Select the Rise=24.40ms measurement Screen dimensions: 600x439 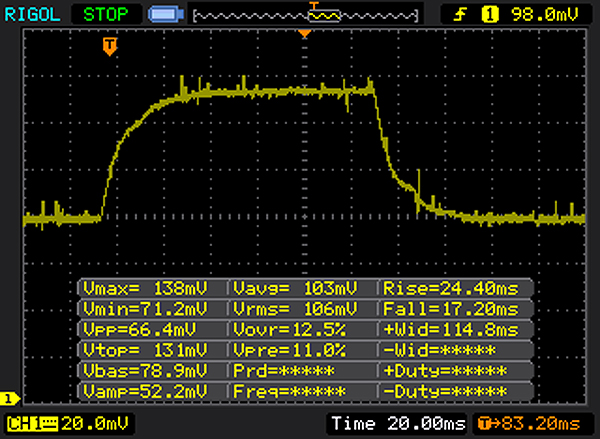(448, 289)
